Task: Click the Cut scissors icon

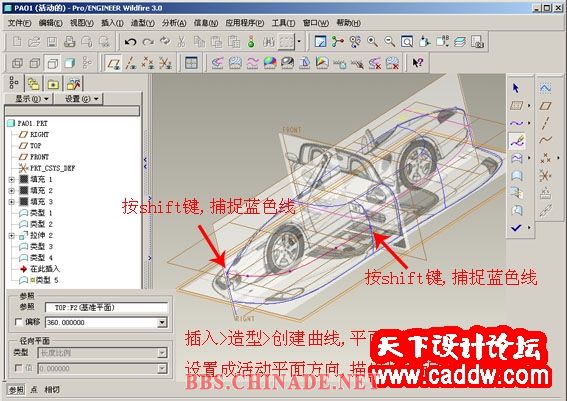Action: coord(181,42)
